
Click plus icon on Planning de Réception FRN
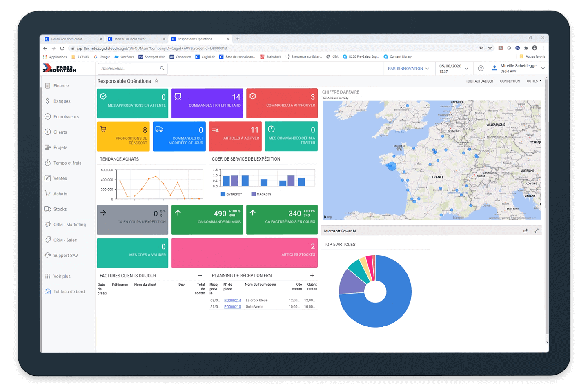(x=312, y=276)
